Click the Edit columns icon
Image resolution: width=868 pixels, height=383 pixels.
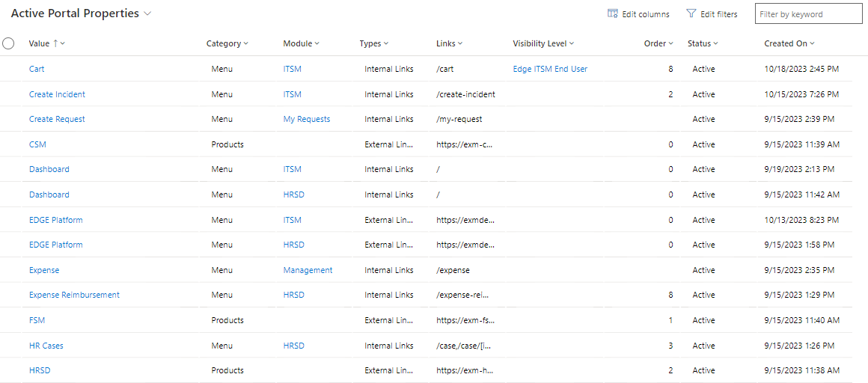[x=612, y=14]
